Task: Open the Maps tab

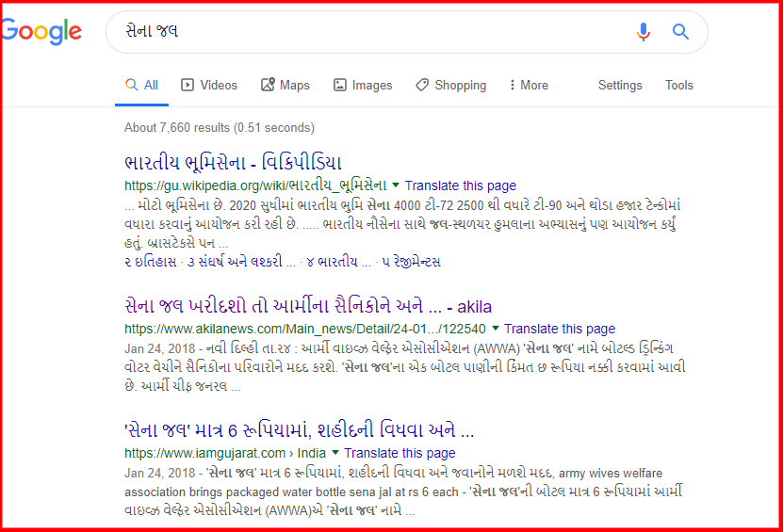Action: click(x=285, y=86)
